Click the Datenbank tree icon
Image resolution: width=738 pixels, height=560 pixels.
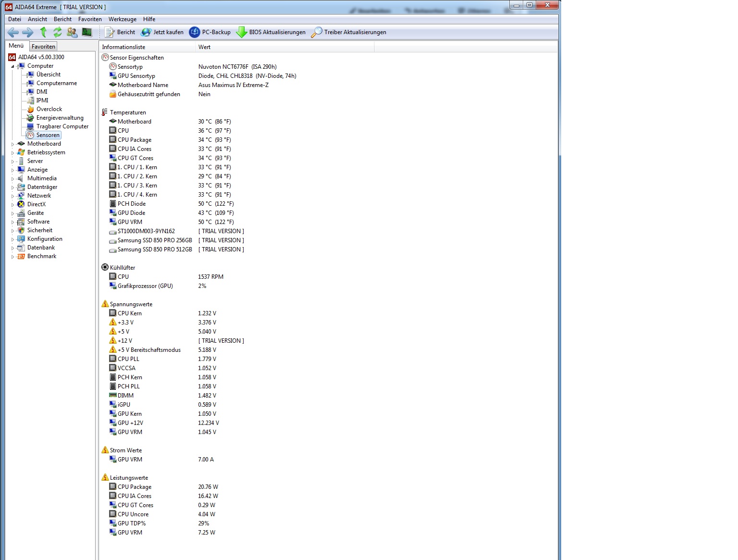[21, 248]
